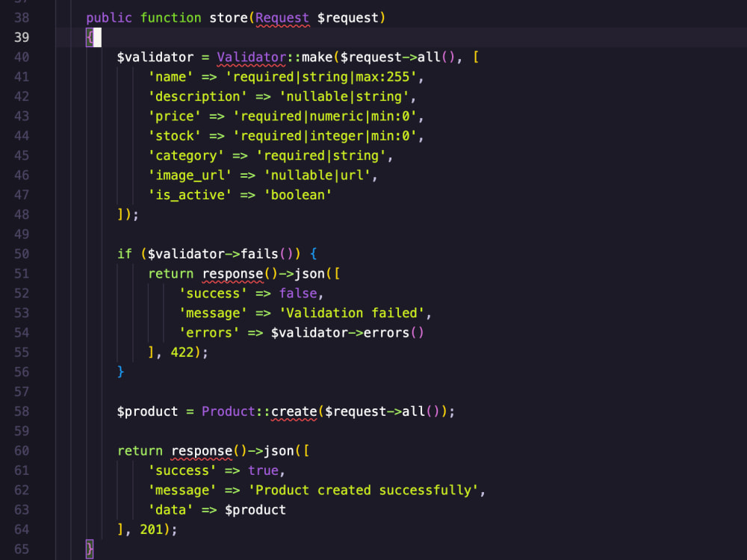Click the 'stock' array key
747x560 pixels.
pos(174,136)
